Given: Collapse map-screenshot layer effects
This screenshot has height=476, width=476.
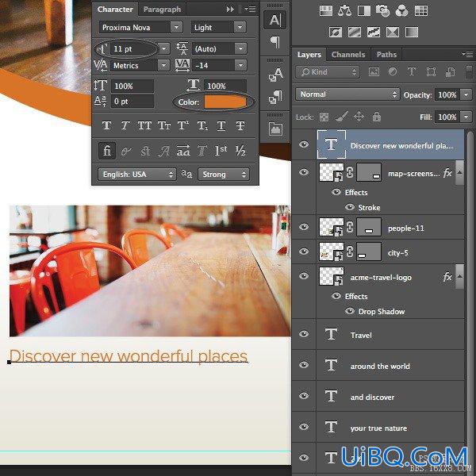Looking at the screenshot, I should point(459,173).
